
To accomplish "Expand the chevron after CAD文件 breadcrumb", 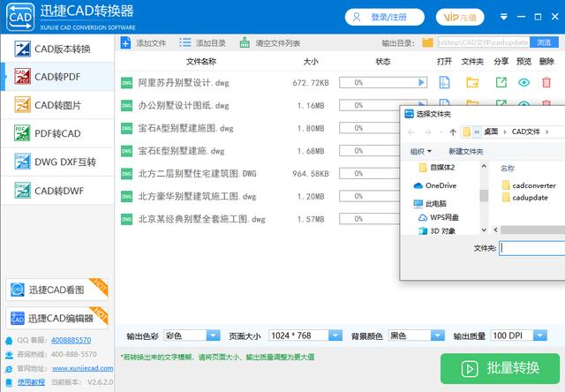I will click(547, 132).
